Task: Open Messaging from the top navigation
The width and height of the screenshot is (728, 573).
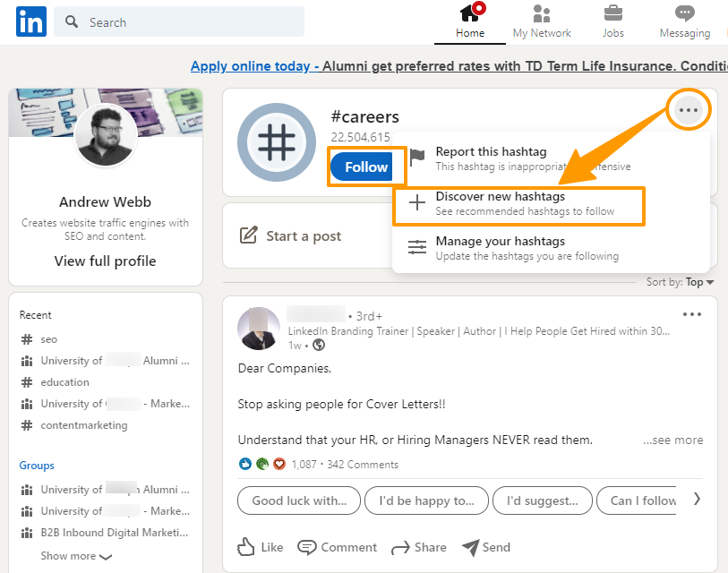Action: tap(685, 14)
